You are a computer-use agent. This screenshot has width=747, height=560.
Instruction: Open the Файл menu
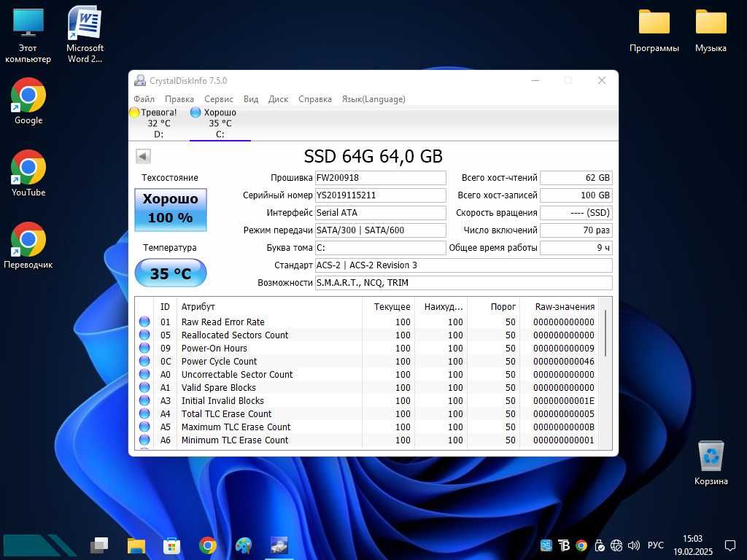pyautogui.click(x=144, y=99)
